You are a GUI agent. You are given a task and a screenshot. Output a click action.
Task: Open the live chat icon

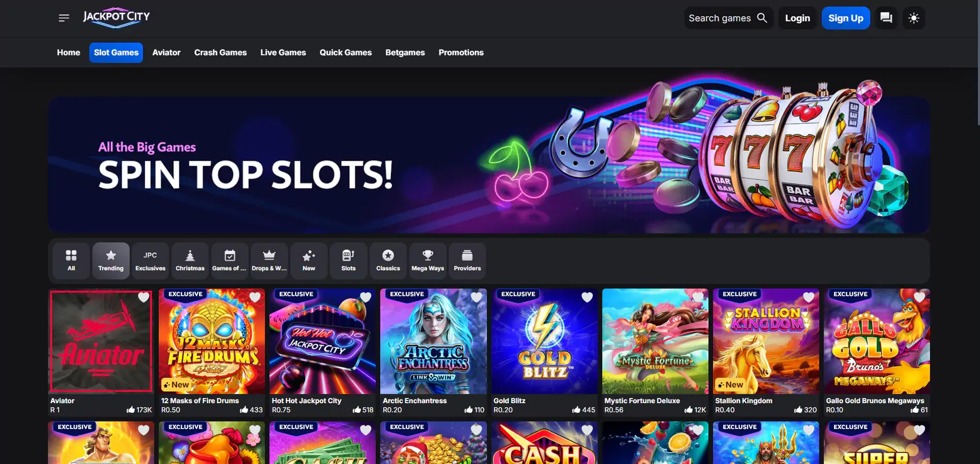886,18
